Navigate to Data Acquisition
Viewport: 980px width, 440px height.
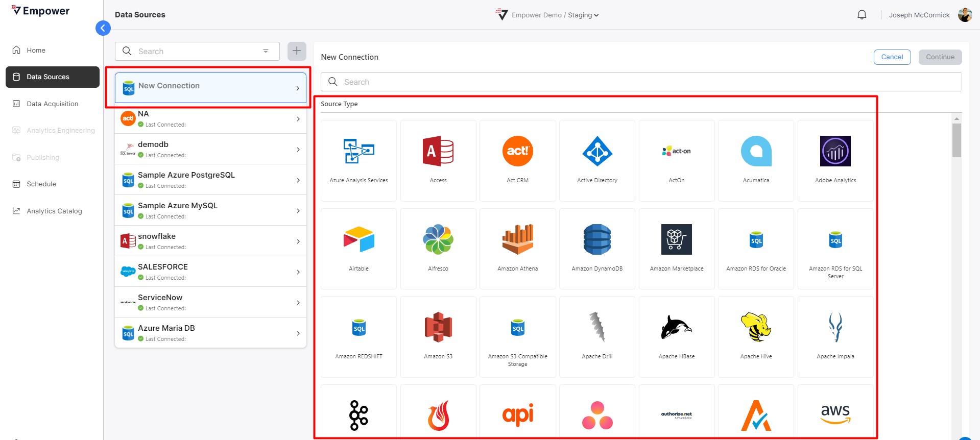pyautogui.click(x=53, y=104)
